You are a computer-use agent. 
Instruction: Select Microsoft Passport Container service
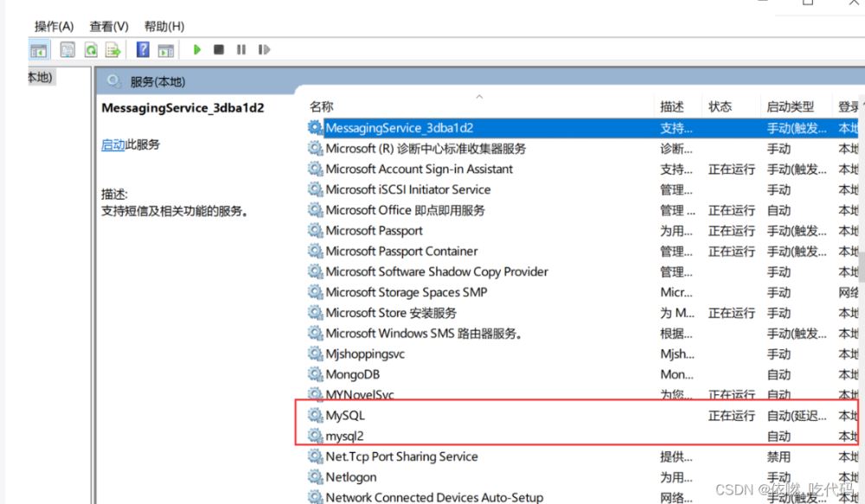click(x=401, y=251)
